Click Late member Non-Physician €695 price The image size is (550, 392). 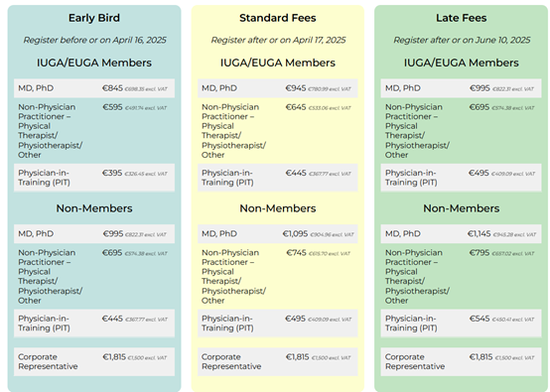480,107
